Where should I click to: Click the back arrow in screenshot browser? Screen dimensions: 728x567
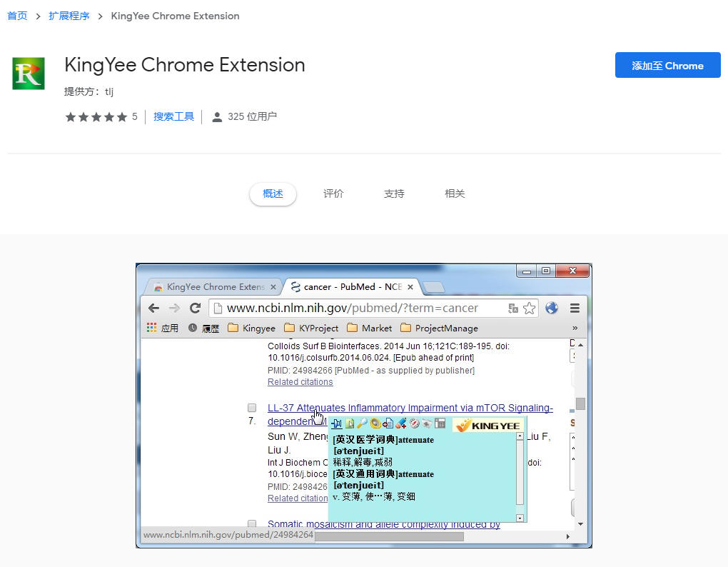coord(153,308)
